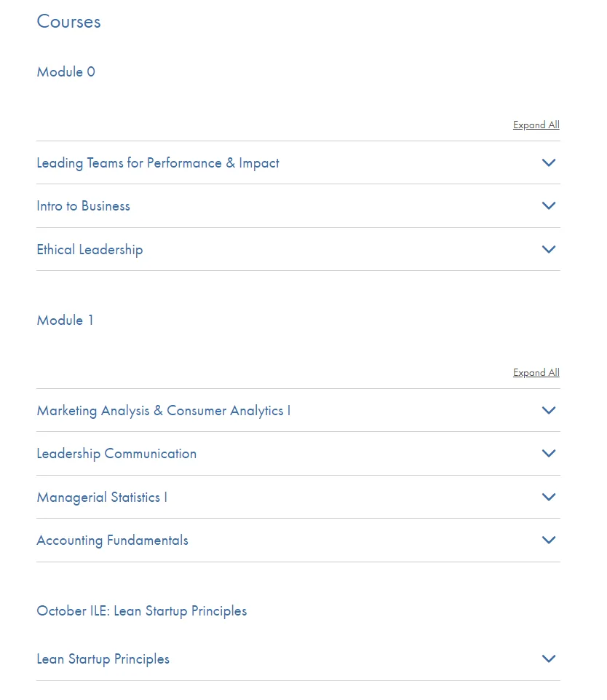The height and width of the screenshot is (700, 607).
Task: Click the October ILE: Lean Startup Principles heading
Action: pos(142,611)
